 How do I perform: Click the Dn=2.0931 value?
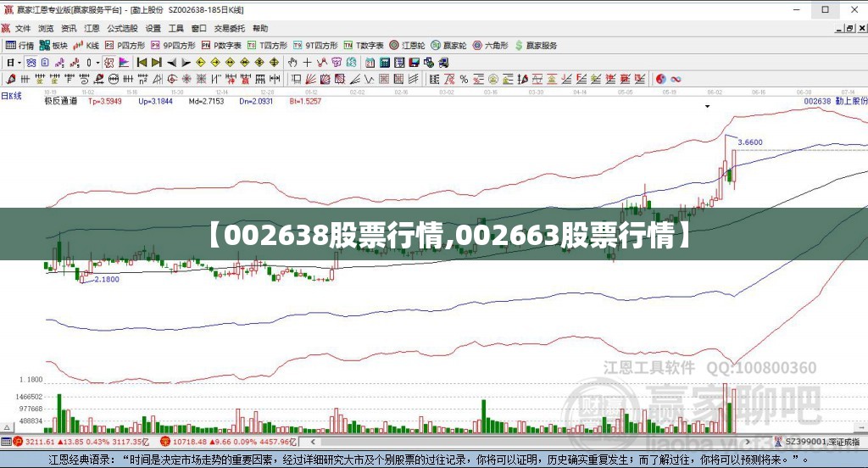256,102
